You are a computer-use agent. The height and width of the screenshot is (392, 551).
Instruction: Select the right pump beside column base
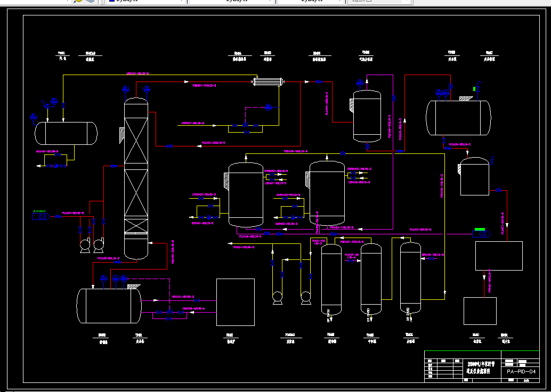click(x=99, y=245)
